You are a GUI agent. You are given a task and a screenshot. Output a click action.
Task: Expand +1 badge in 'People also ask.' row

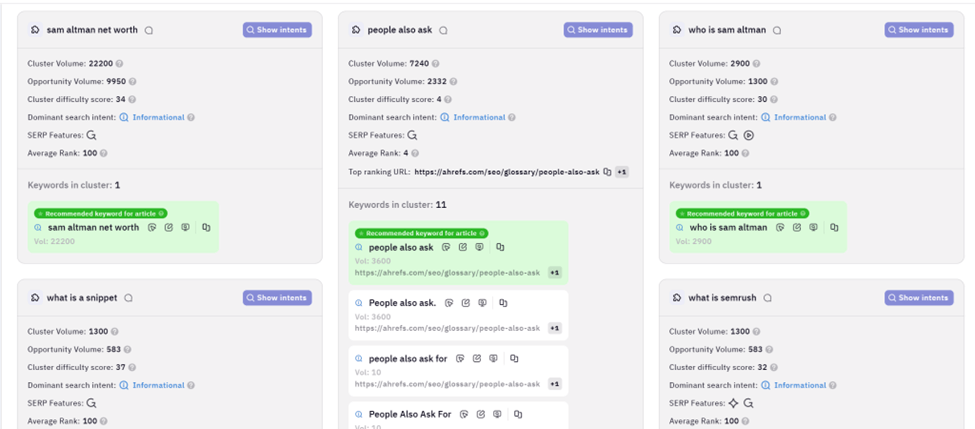[x=555, y=328]
